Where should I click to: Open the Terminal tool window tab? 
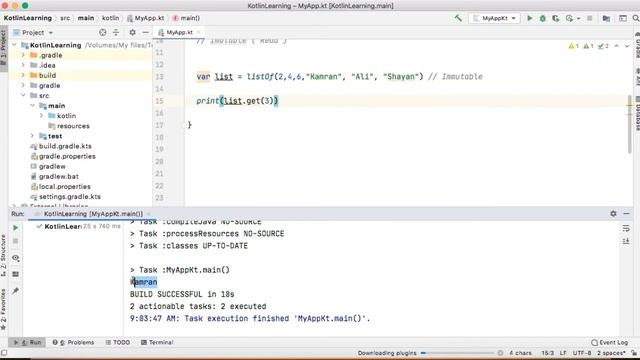coord(157,342)
